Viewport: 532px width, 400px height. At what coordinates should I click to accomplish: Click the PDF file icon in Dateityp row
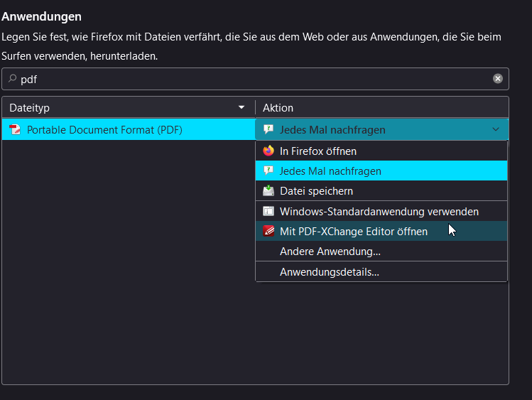[16, 130]
